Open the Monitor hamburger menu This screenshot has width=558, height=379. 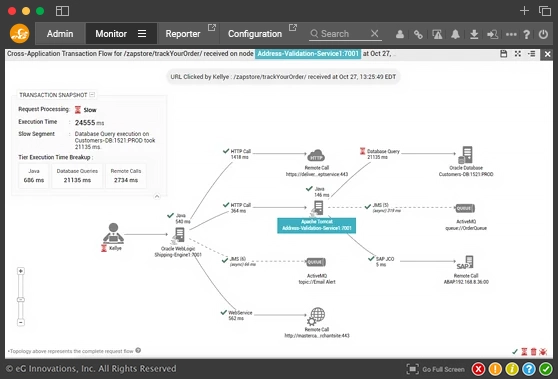coord(142,33)
